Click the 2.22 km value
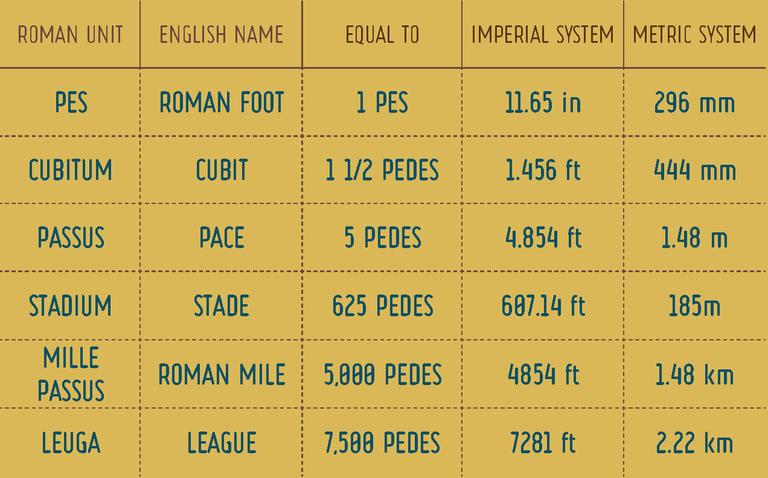This screenshot has width=768, height=478. tap(695, 443)
